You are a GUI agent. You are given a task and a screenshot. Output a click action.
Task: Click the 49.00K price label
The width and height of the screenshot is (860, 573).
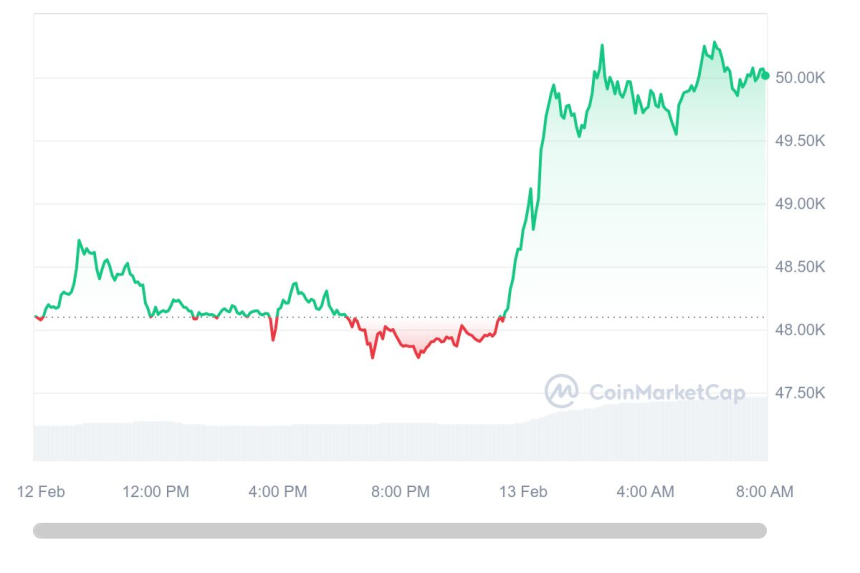pyautogui.click(x=800, y=204)
